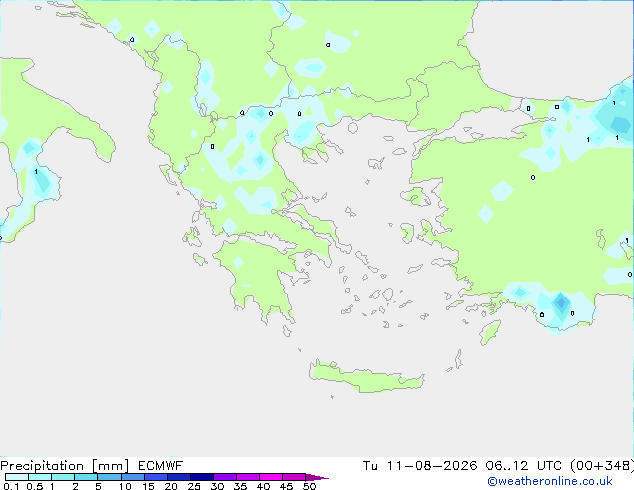Image resolution: width=634 pixels, height=490 pixels.
Task: Click the 'Tu 11-08-2026' forecast date text
Action: [420, 466]
